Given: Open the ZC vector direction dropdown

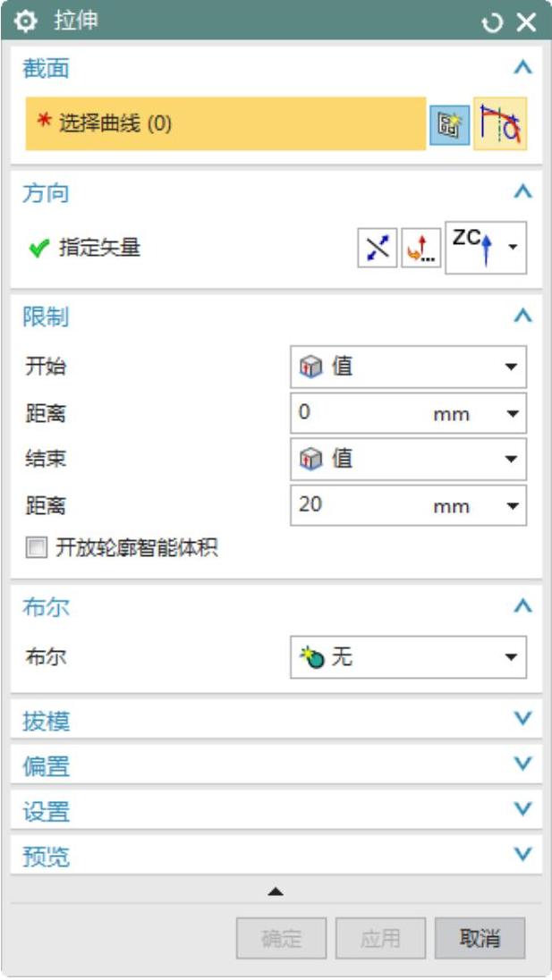Looking at the screenshot, I should [x=513, y=246].
